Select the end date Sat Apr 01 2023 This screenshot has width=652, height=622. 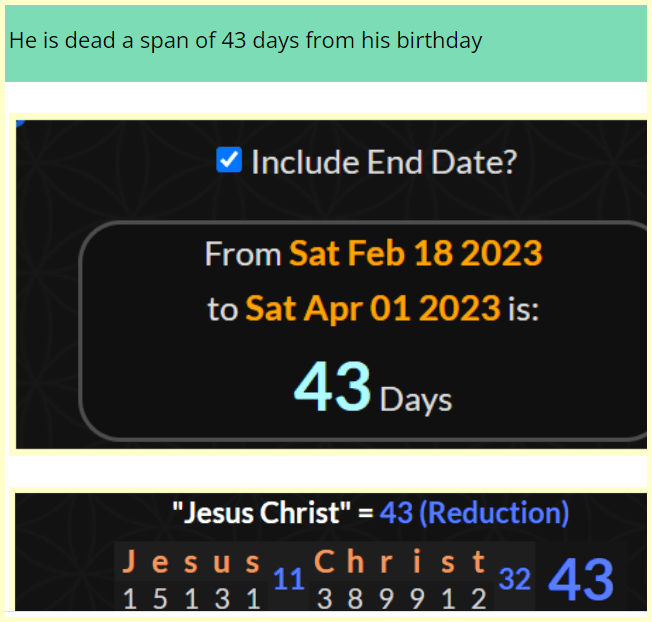pos(373,308)
